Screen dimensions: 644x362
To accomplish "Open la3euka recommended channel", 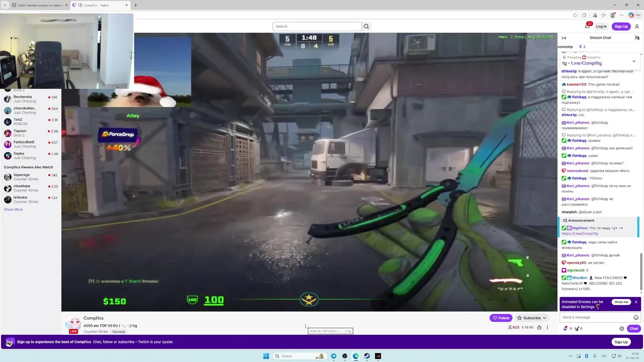I will [x=31, y=200].
